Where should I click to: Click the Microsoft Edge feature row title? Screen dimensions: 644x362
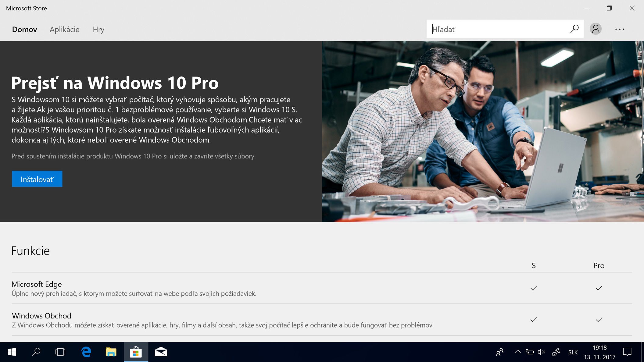pyautogui.click(x=37, y=284)
